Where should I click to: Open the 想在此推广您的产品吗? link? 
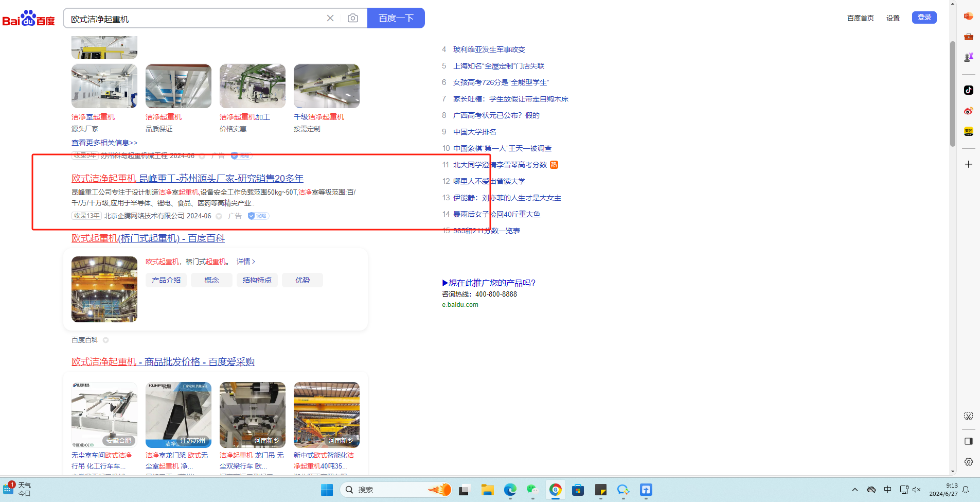click(x=489, y=283)
